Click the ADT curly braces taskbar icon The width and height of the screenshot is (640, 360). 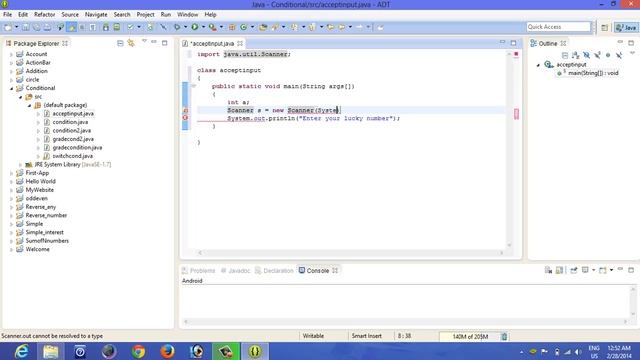255,351
